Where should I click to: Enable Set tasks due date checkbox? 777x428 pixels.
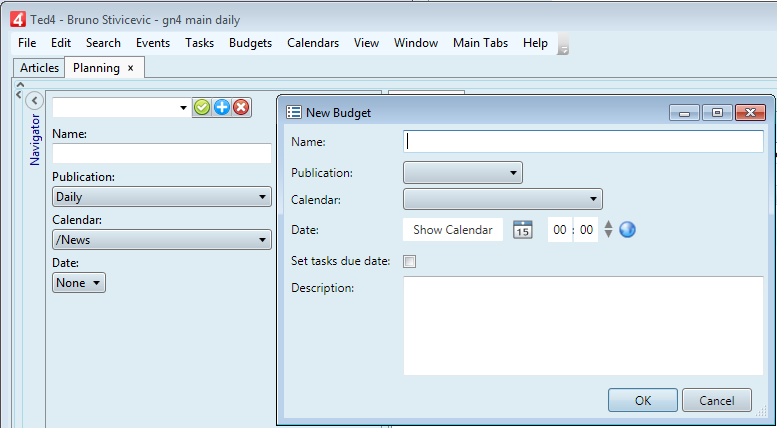(409, 261)
